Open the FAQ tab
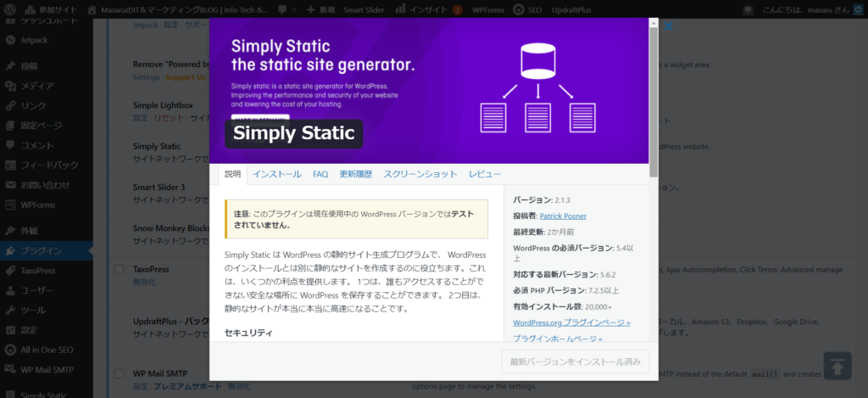The height and width of the screenshot is (398, 868). coord(320,174)
